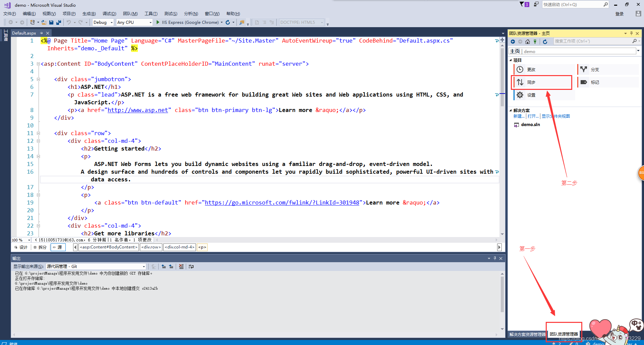The width and height of the screenshot is (644, 345).
Task: Collapse the asp:Content block on line 3
Action: 38,64
